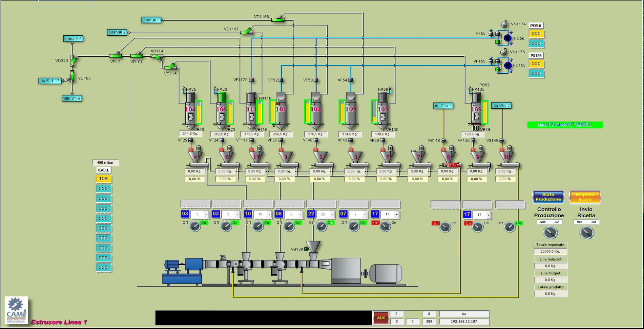The height and width of the screenshot is (329, 644).
Task: Switch the Off knob below feeder 8 column
Action: tap(445, 227)
